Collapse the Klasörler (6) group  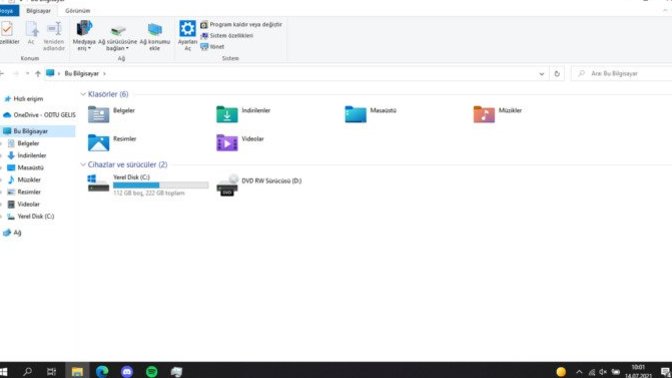83,94
